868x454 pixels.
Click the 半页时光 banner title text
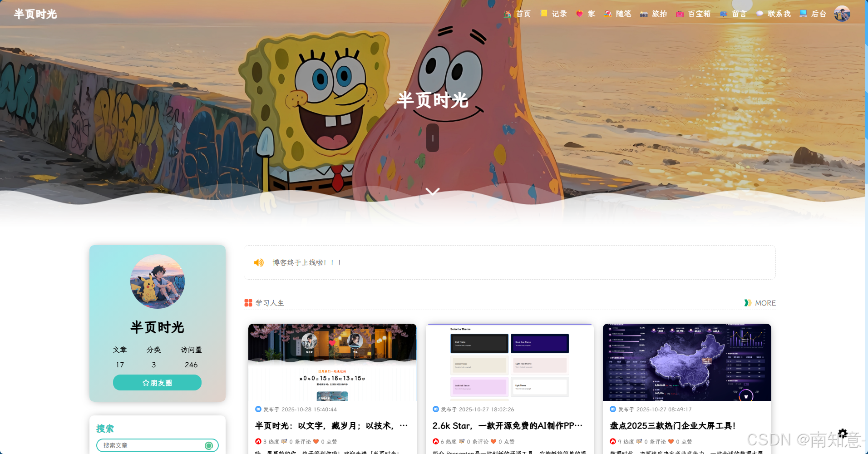433,100
